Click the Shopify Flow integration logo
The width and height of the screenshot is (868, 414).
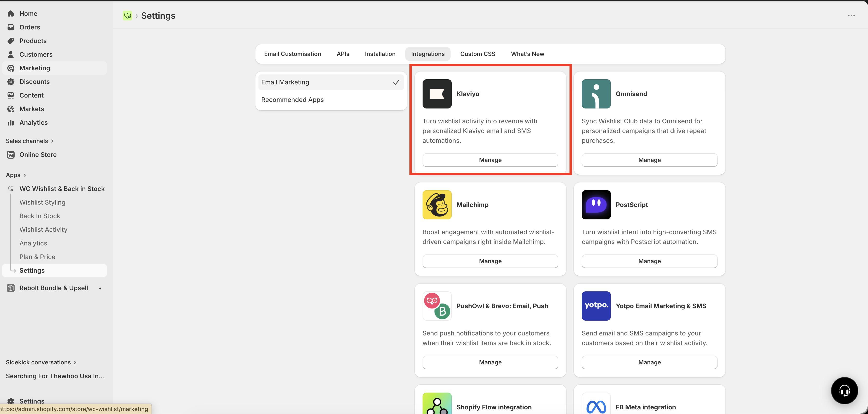pos(437,403)
